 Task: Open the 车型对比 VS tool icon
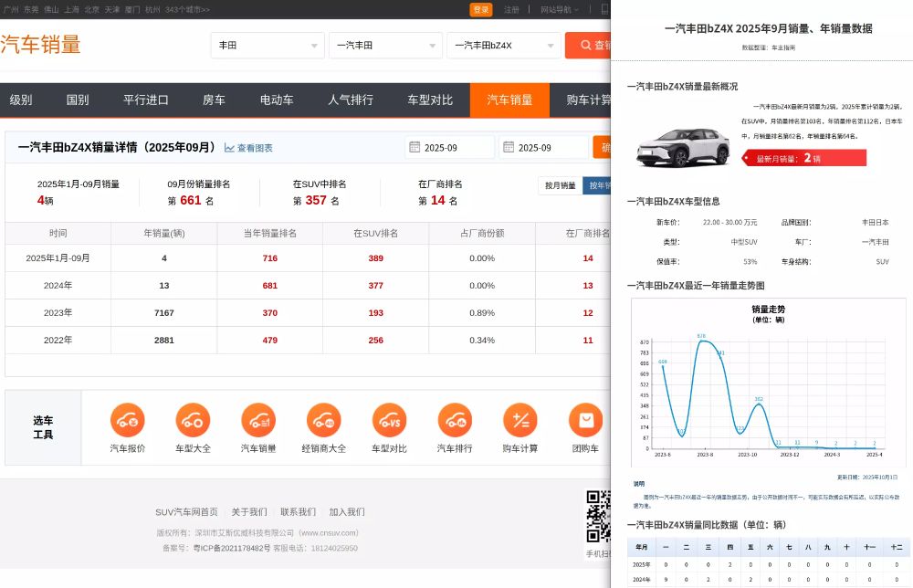(x=390, y=420)
